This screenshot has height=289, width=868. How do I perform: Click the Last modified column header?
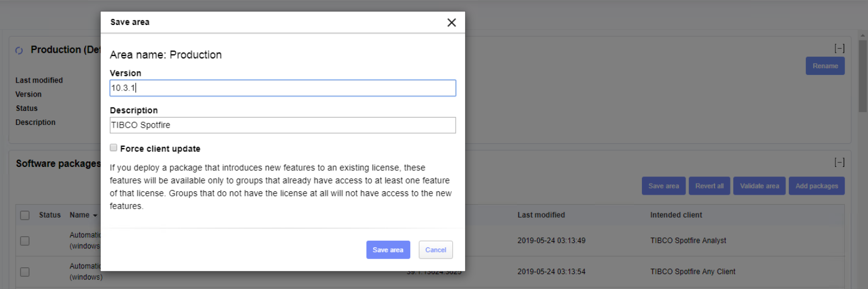point(541,215)
